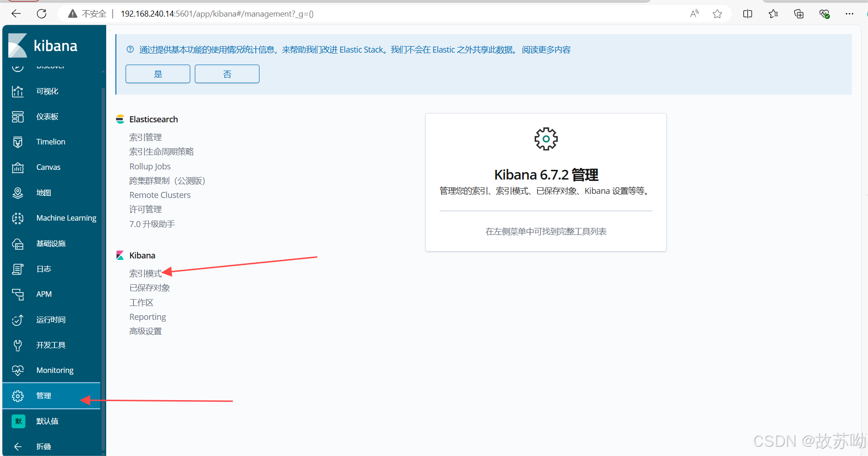Click the default space (默) avatar

[x=18, y=421]
